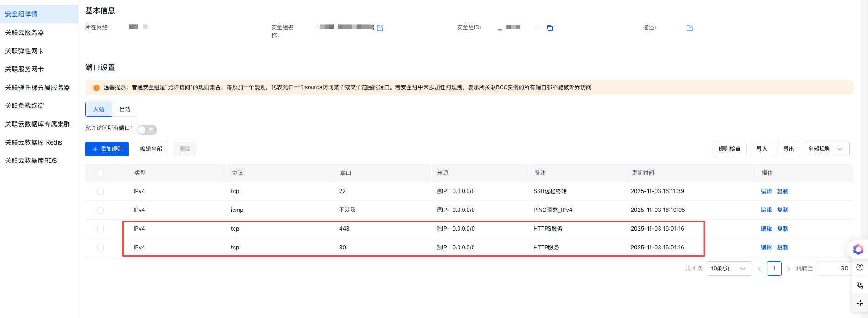
Task: Click the edit description pencil icon
Action: click(690, 28)
